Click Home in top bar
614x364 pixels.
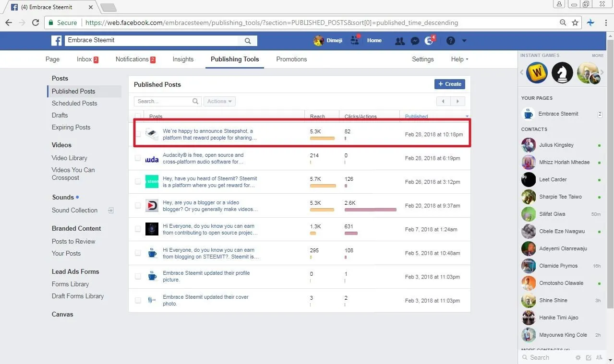tap(374, 41)
